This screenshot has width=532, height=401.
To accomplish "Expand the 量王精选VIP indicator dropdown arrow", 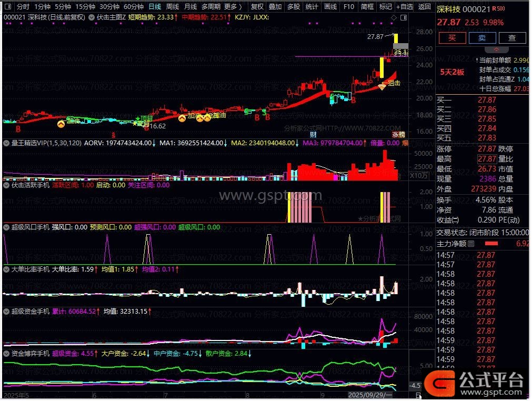I will (x=7, y=143).
